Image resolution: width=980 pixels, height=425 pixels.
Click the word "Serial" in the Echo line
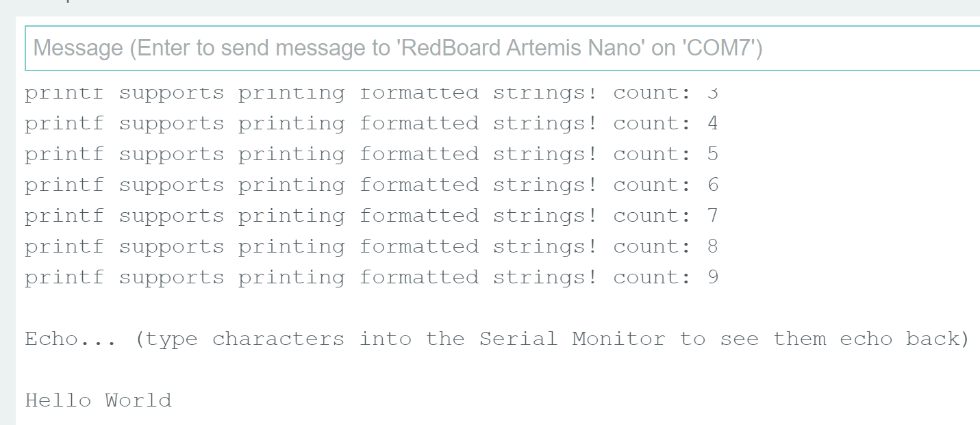coord(518,339)
